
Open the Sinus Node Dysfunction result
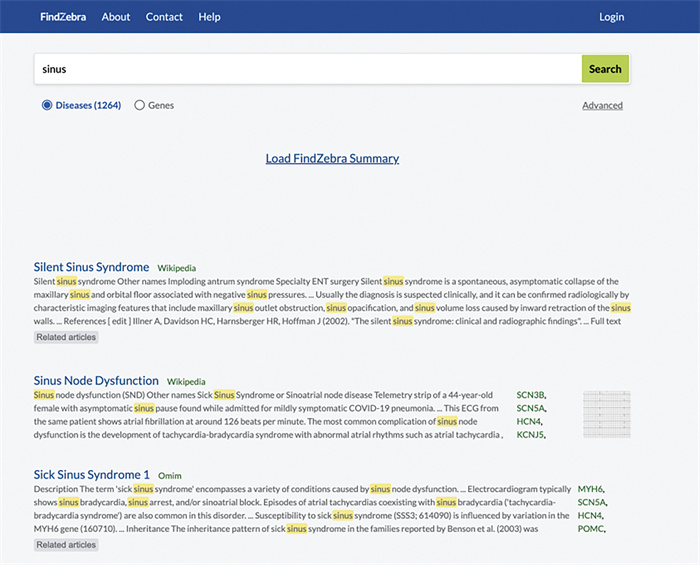pyautogui.click(x=96, y=381)
